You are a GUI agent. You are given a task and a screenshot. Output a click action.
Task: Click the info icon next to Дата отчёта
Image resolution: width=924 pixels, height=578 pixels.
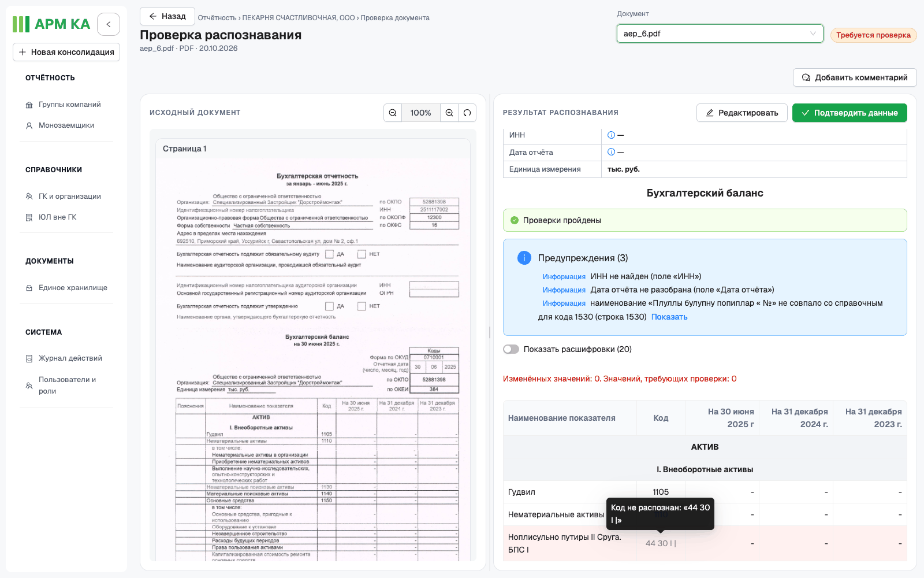tap(611, 152)
